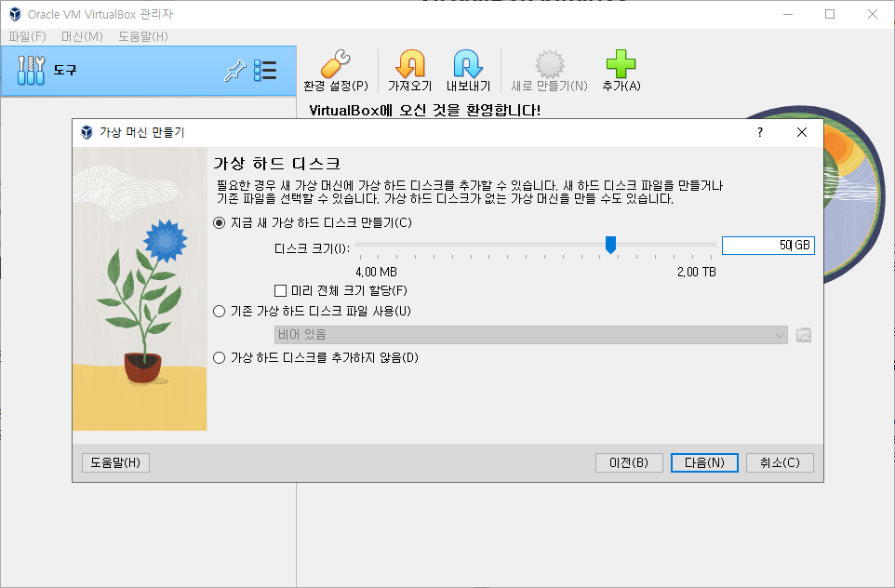This screenshot has width=895, height=588.
Task: Click the 디스크 크기(I): label
Action: click(313, 249)
